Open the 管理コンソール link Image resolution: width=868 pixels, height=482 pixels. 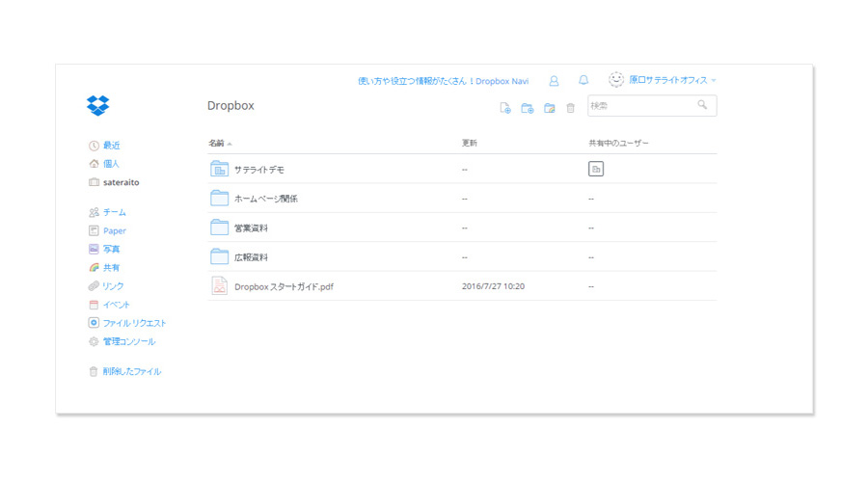(129, 342)
